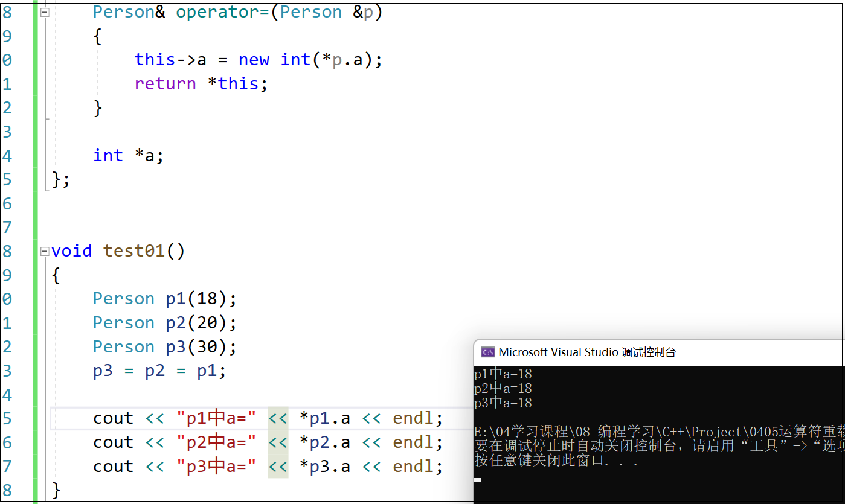Click the test01 function name
Viewport: 845px width, 504px height.
(x=134, y=251)
